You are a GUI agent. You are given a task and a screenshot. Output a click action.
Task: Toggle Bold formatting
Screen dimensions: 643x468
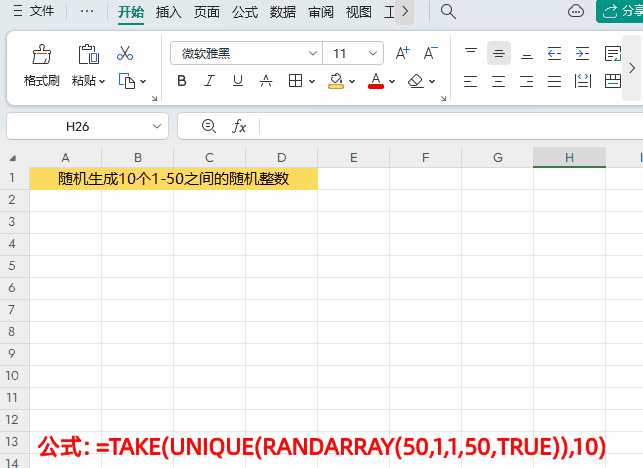(x=182, y=81)
